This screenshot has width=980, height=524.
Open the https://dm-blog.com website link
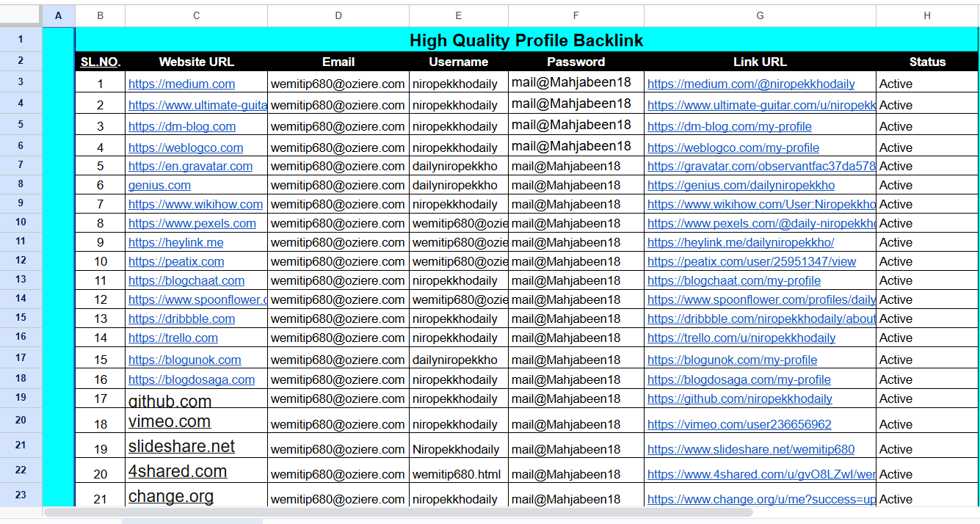point(182,126)
